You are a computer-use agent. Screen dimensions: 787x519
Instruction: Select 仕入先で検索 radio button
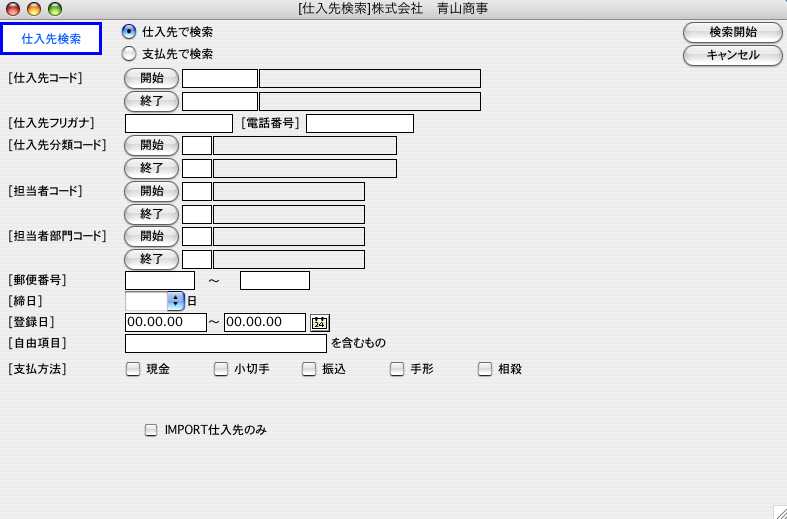(x=129, y=32)
